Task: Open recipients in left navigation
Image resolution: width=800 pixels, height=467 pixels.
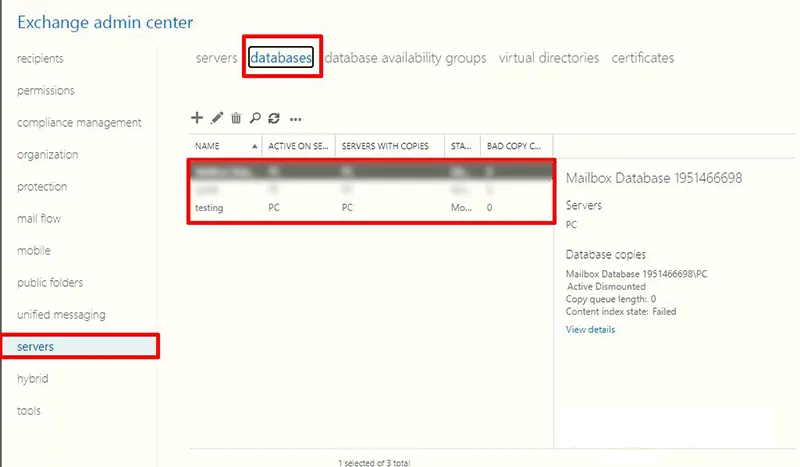Action: click(x=40, y=58)
